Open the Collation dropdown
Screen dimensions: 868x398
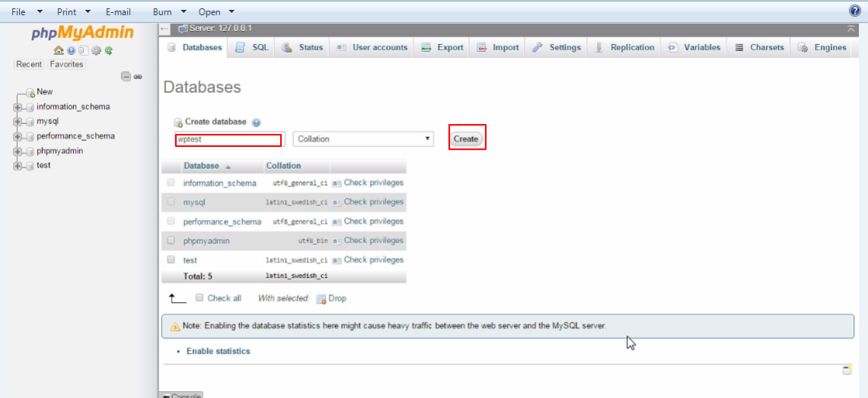point(363,139)
